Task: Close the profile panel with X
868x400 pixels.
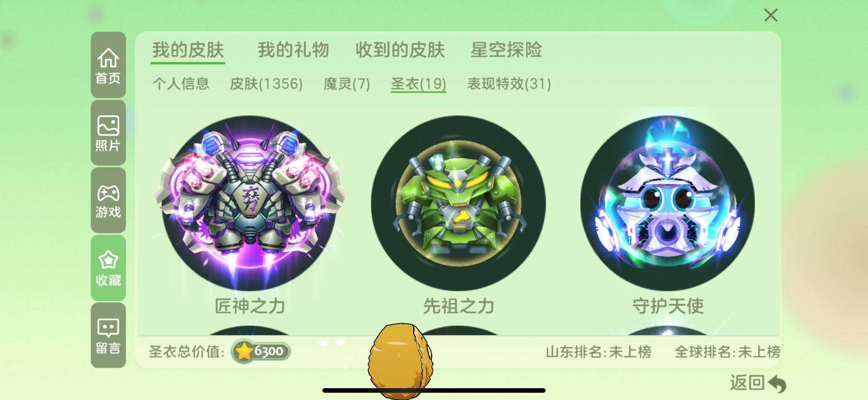Action: 771,15
